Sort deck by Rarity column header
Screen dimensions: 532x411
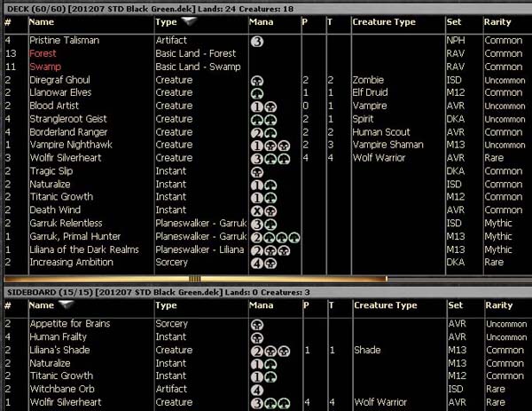click(497, 22)
